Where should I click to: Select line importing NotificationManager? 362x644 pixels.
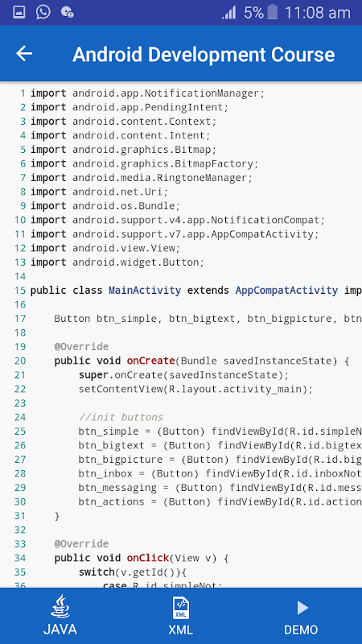coord(148,93)
